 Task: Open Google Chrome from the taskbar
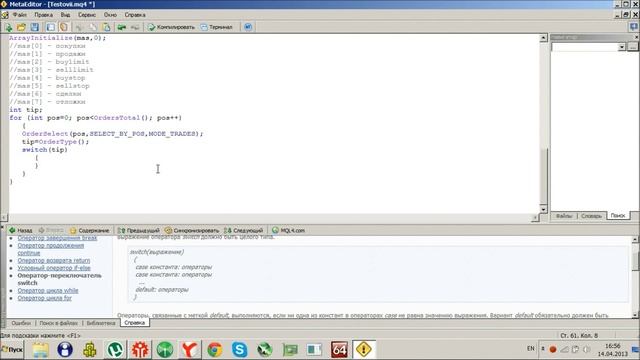coord(215,350)
